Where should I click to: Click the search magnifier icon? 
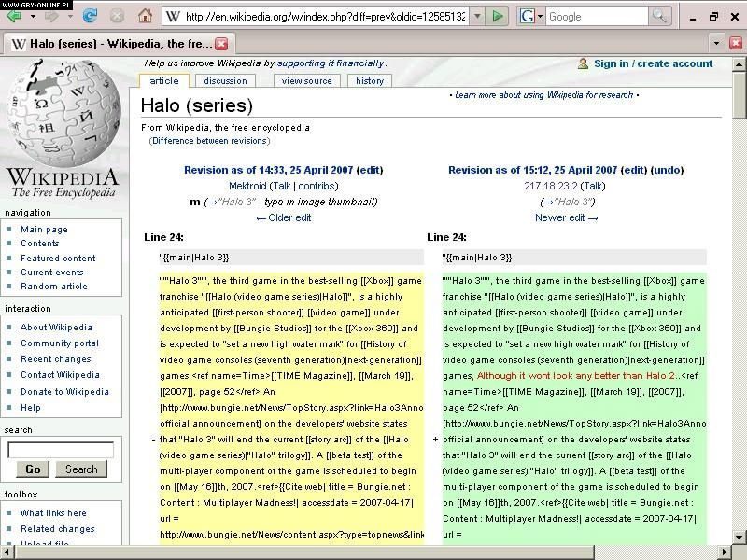[x=660, y=16]
